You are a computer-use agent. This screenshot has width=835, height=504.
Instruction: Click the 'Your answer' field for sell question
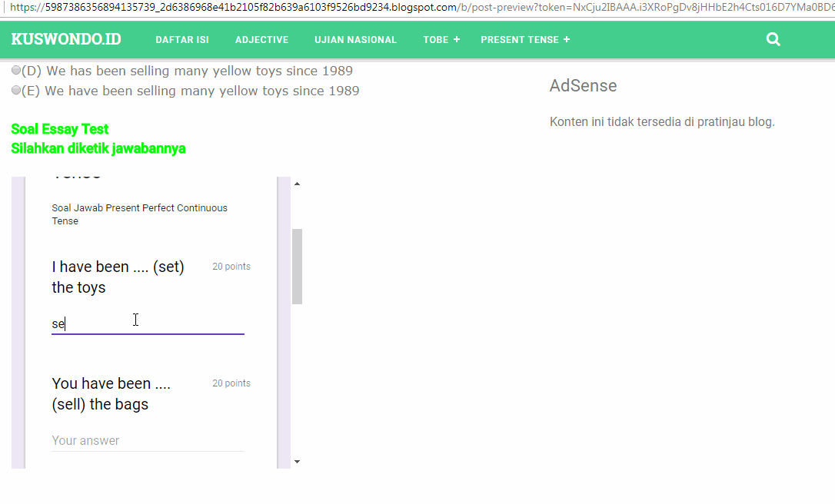(148, 441)
